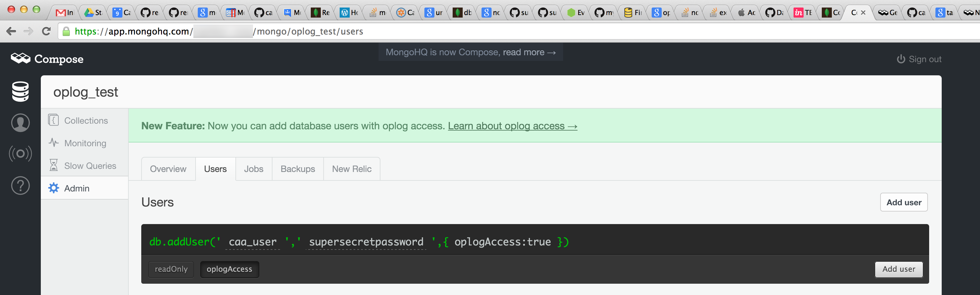
Task: Close the current Compose browser tab
Action: point(863,13)
